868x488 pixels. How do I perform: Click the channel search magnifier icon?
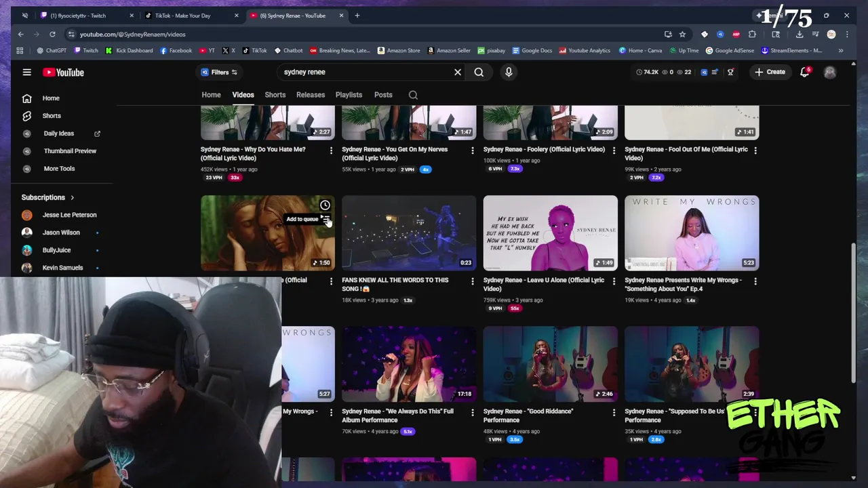click(413, 95)
